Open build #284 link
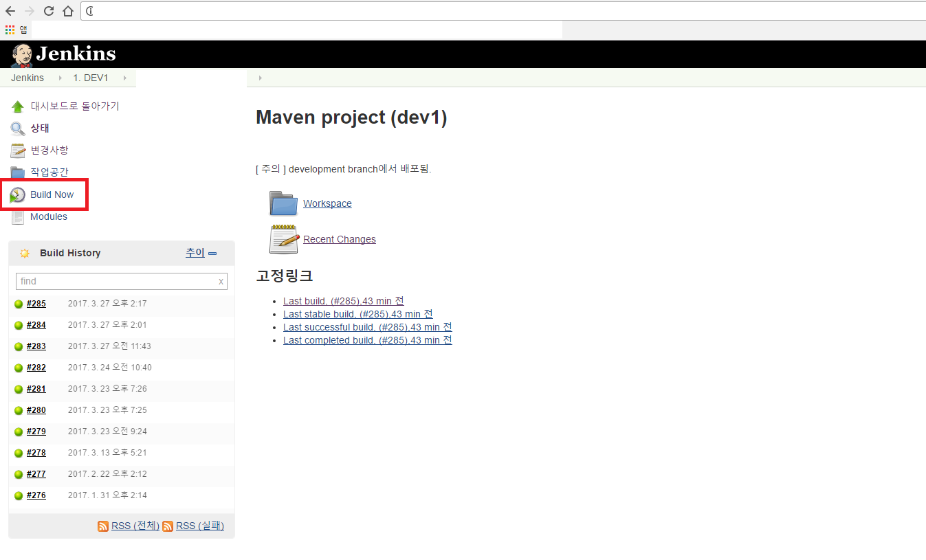The height and width of the screenshot is (560, 926). point(36,325)
